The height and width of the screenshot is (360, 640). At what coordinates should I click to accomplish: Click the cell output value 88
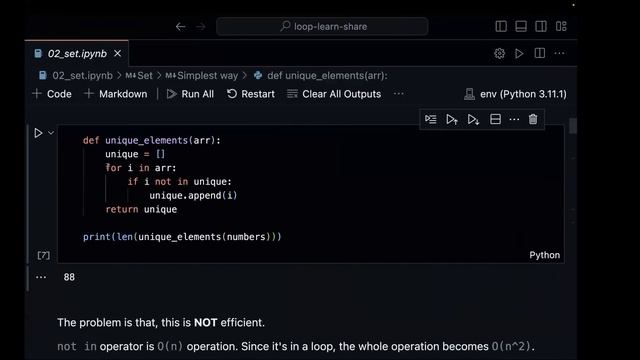tap(69, 277)
